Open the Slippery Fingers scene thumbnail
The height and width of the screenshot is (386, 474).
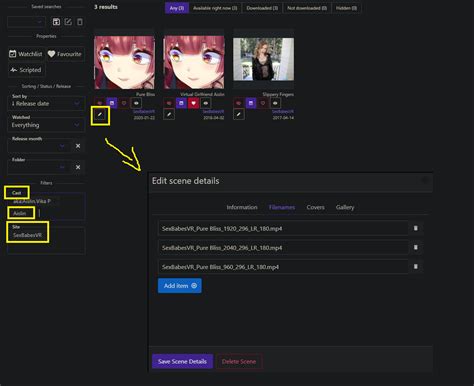[x=264, y=59]
